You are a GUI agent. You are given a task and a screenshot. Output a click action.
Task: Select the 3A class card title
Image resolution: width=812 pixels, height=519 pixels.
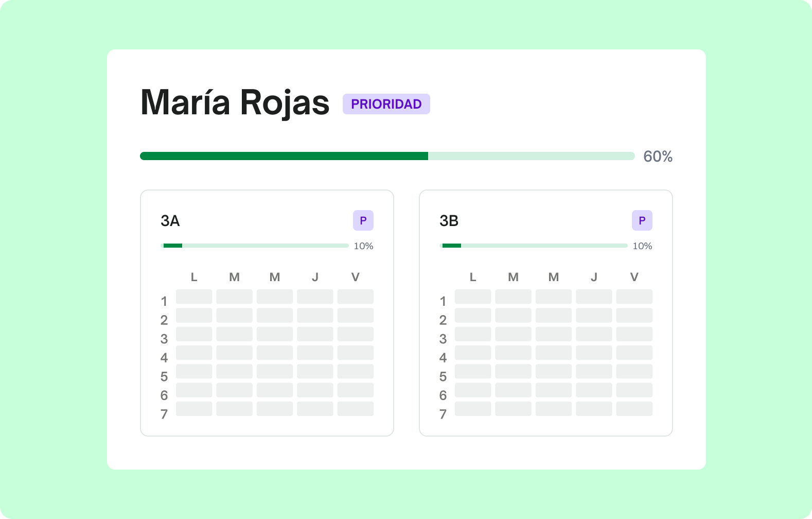pos(170,221)
